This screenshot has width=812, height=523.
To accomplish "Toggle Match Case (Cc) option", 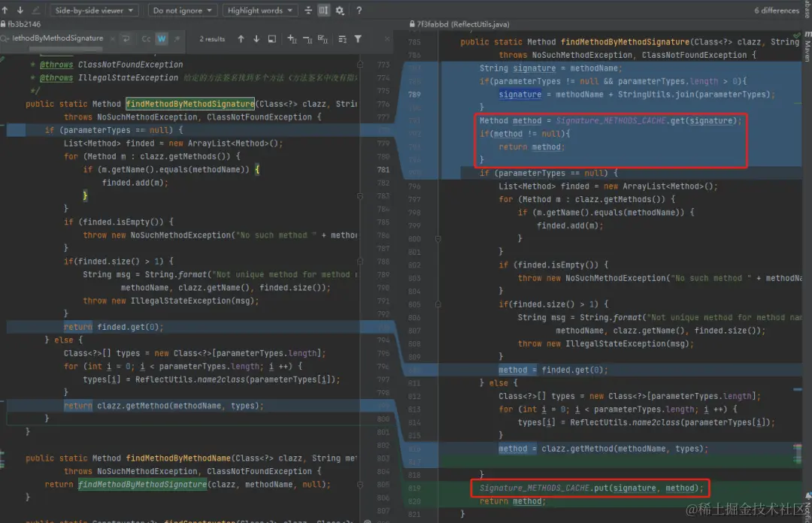I will [x=146, y=39].
